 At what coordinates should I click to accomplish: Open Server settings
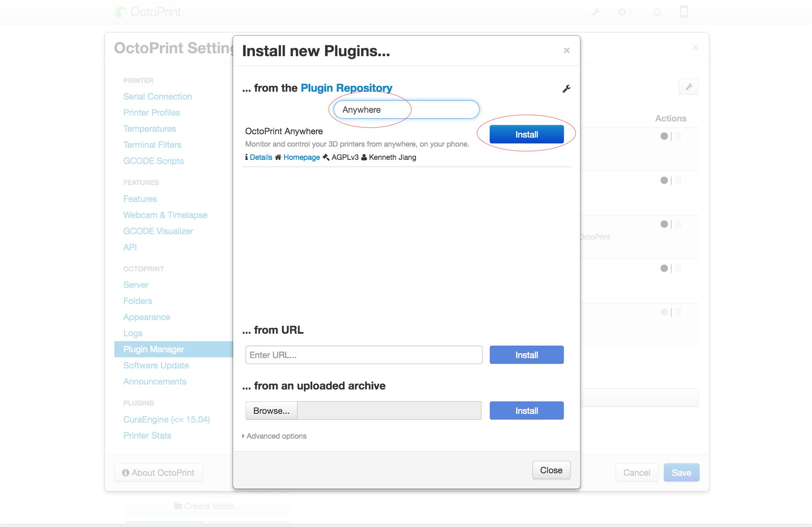tap(136, 285)
